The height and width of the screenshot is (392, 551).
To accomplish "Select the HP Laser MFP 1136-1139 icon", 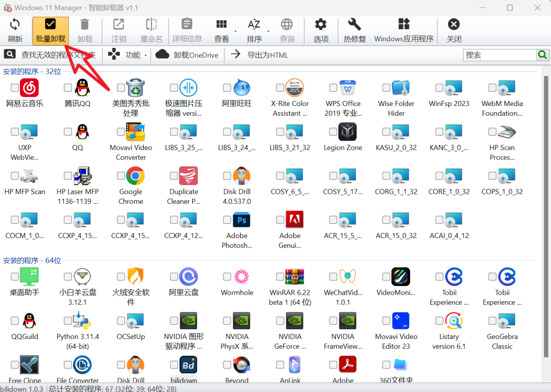I will point(82,176).
